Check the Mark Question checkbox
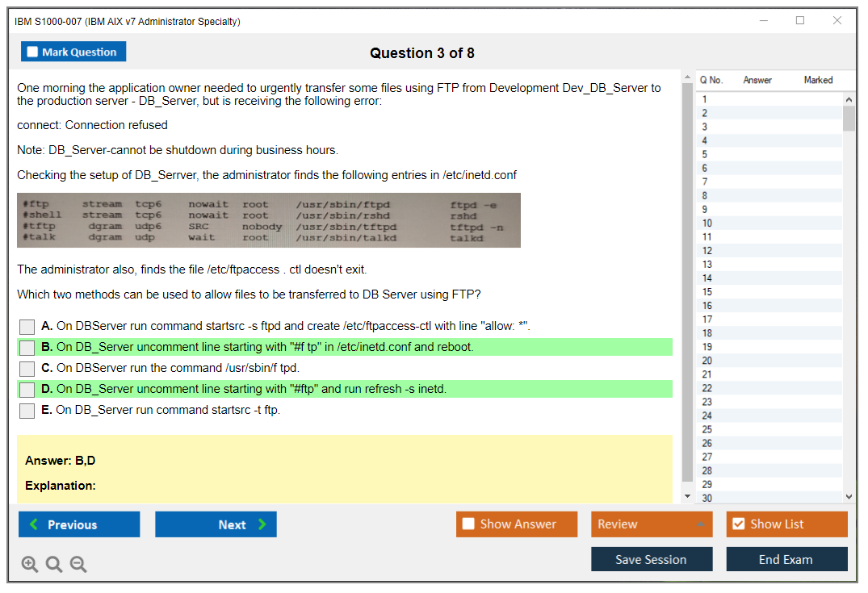 (33, 52)
